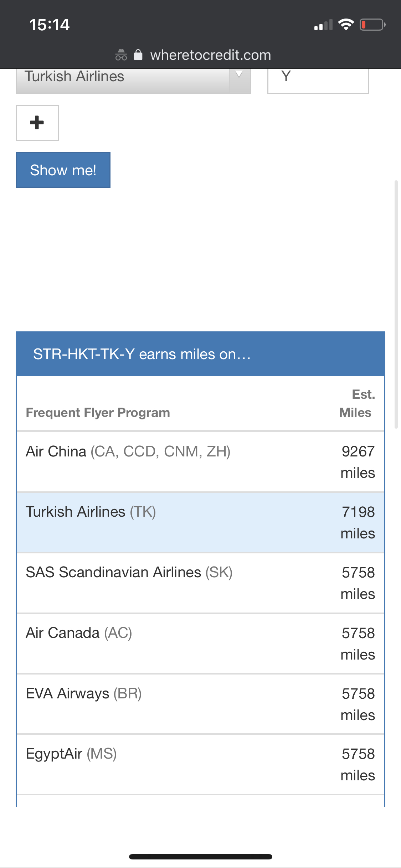
Task: Select the Air China program row
Action: point(200,462)
